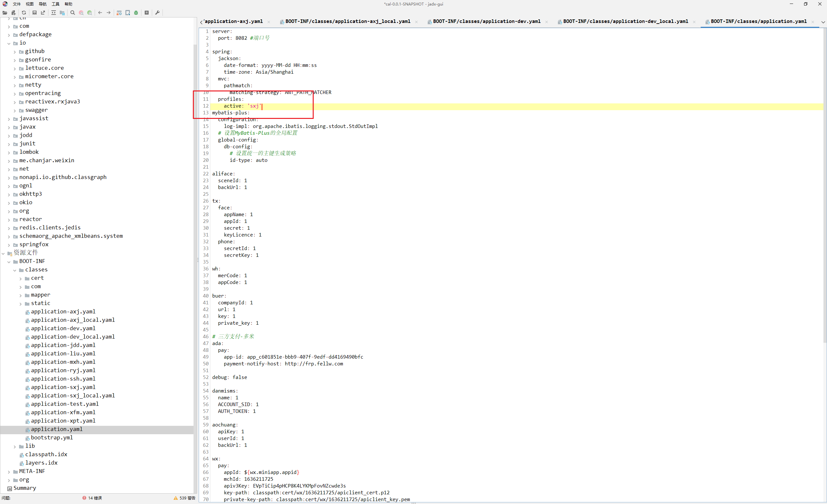This screenshot has height=504, width=827.
Task: Close the application-dev.yaml tab
Action: tap(547, 22)
